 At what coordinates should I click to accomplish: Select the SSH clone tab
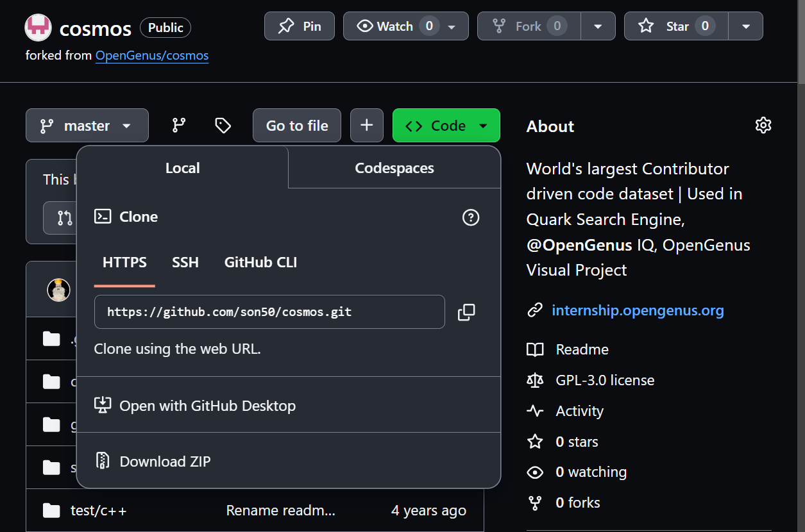pyautogui.click(x=185, y=262)
